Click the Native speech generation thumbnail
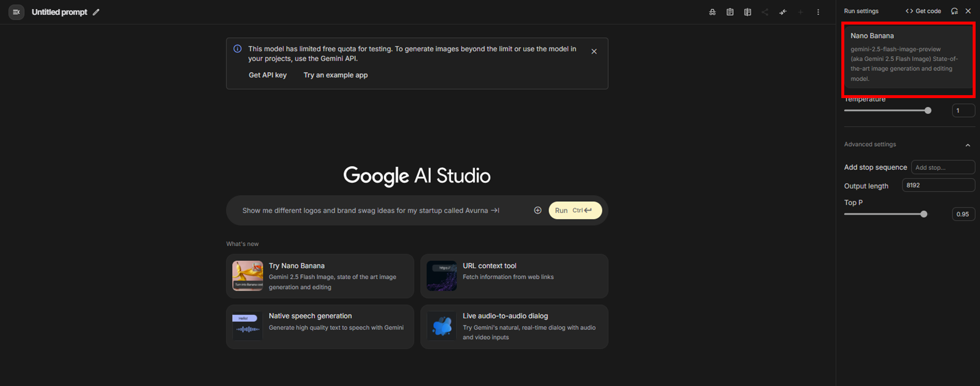 [x=247, y=326]
